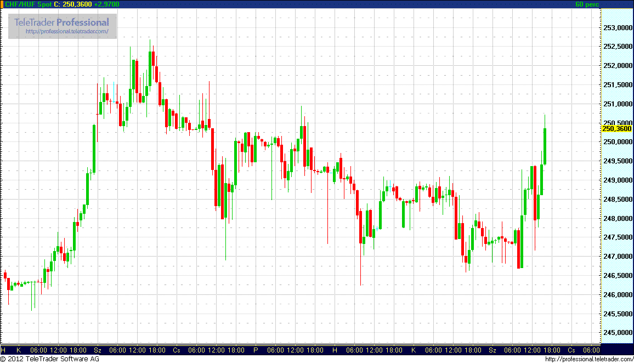This screenshot has width=634, height=364.
Task: Click the 245,5000 price axis label
Action: coord(618,314)
